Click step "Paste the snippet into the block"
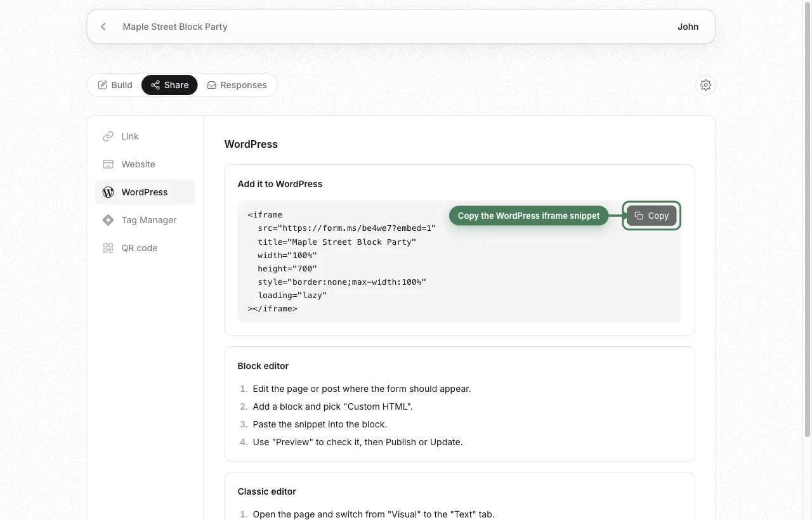The width and height of the screenshot is (812, 520). point(320,424)
